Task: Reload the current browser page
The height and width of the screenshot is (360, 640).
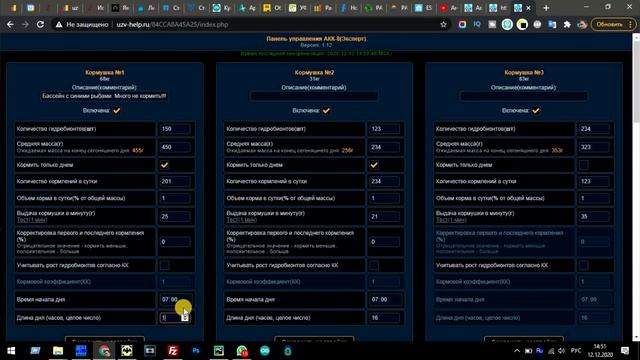Action: tap(40, 24)
